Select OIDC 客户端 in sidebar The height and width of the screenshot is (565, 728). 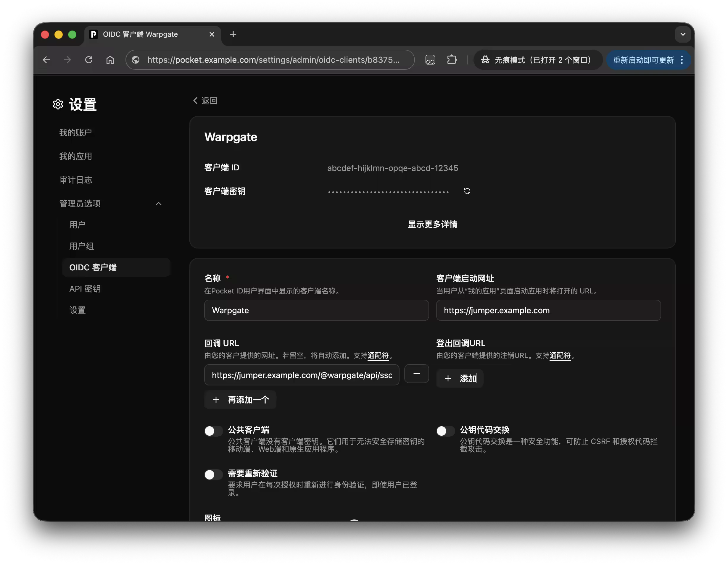[x=116, y=267]
